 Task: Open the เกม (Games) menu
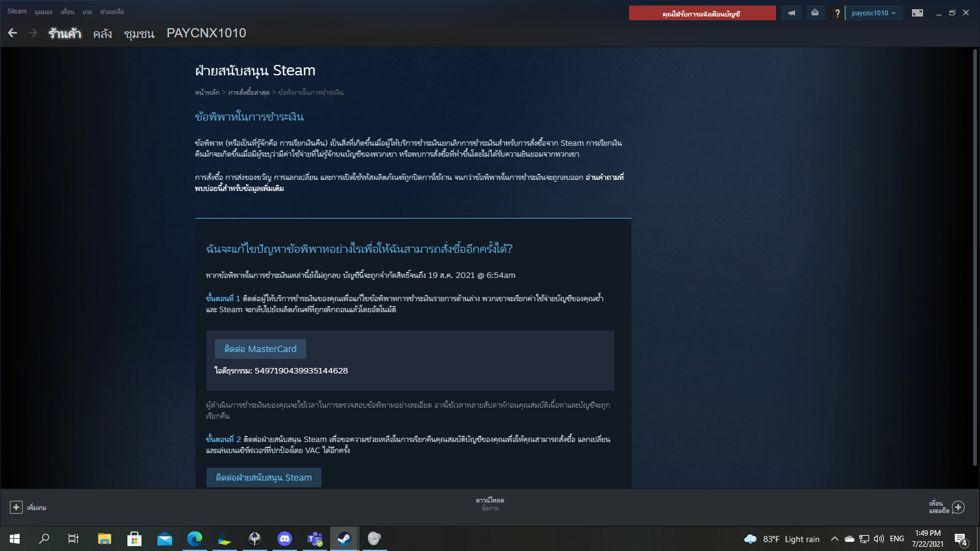(88, 12)
